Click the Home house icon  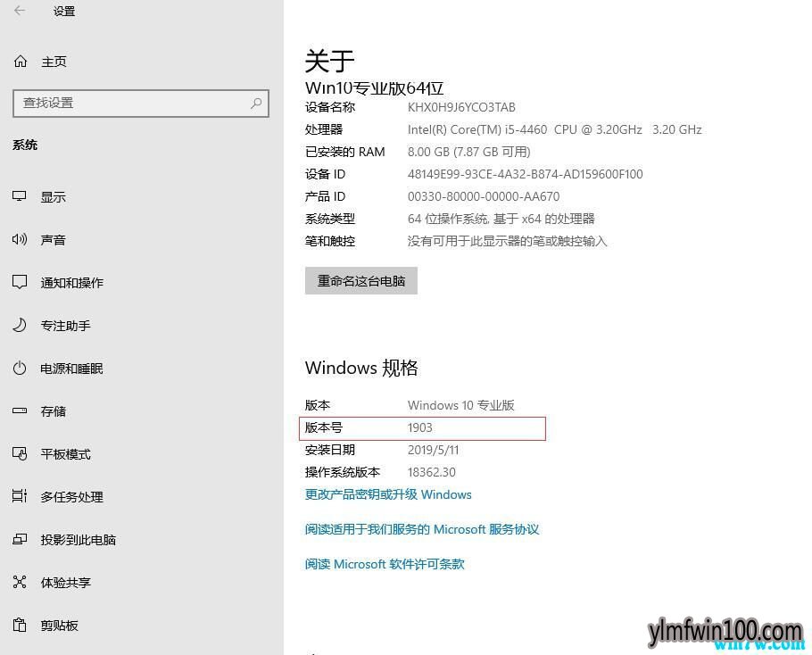(21, 62)
